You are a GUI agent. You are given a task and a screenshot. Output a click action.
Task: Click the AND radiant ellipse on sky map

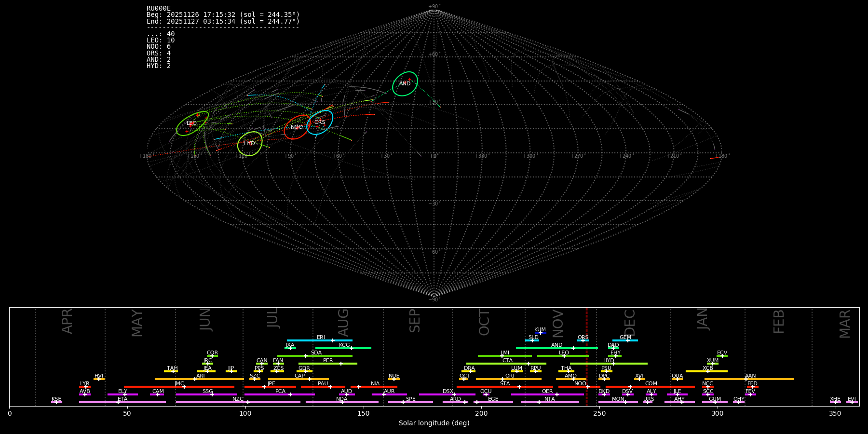point(405,83)
